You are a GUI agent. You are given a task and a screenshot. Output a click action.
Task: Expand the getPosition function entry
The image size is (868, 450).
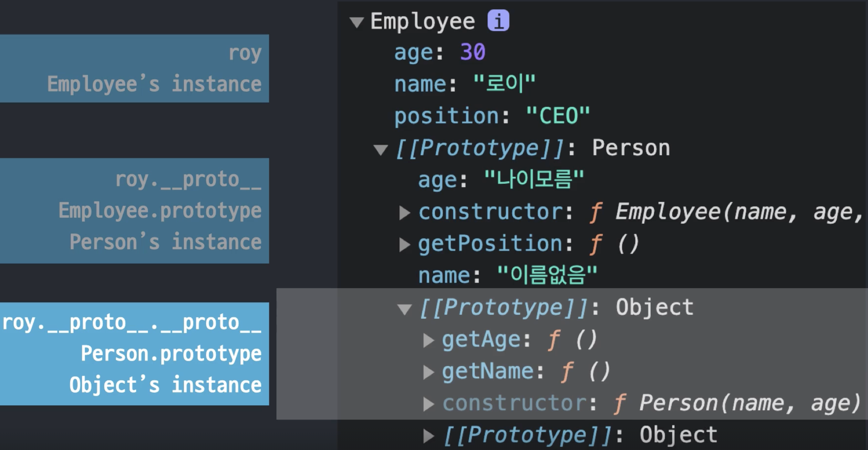tap(404, 245)
